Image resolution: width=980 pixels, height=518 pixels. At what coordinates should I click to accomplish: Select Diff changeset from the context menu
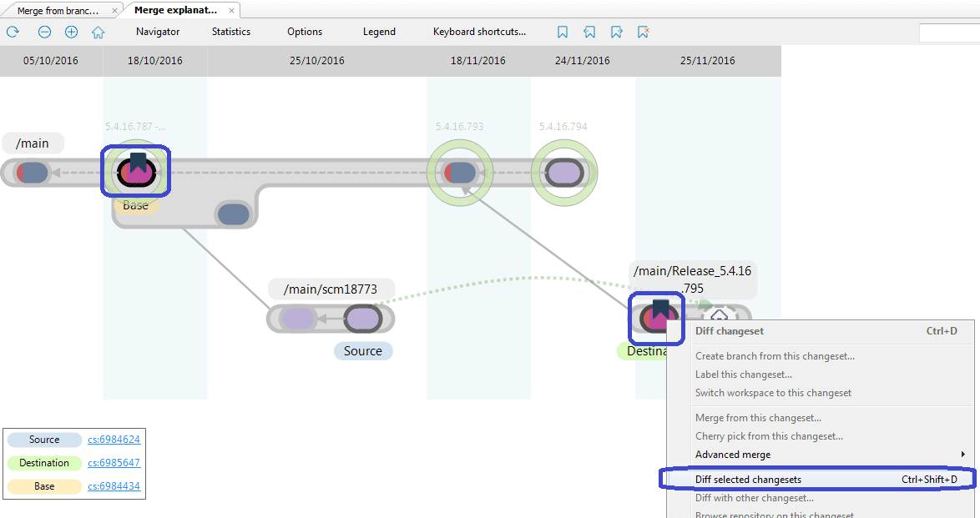730,331
